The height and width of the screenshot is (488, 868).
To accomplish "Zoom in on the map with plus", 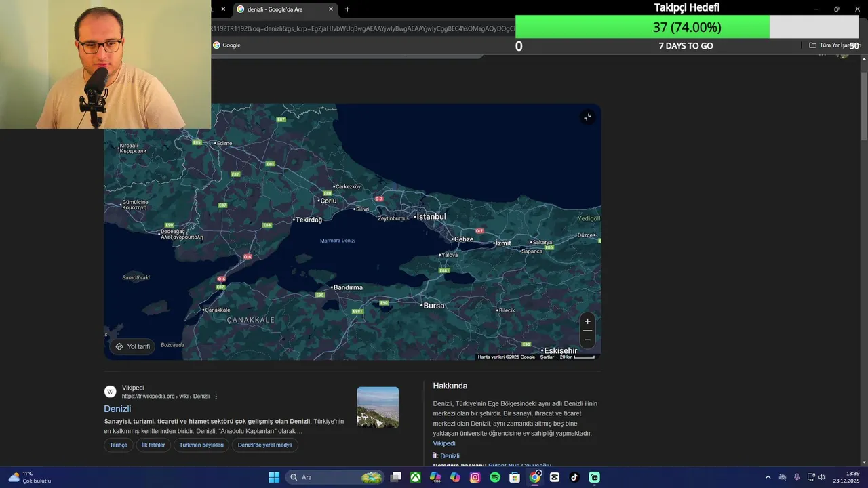I will click(587, 322).
